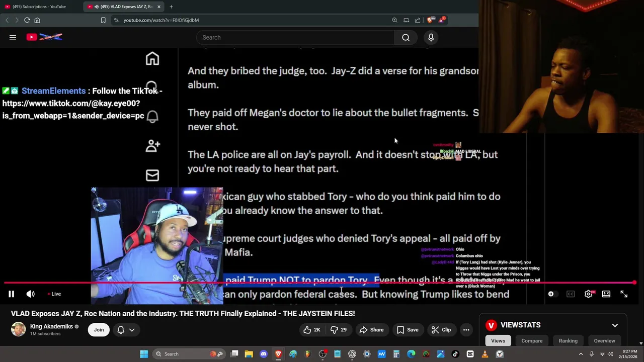Select the Views tab in Viewstats

pos(498,341)
